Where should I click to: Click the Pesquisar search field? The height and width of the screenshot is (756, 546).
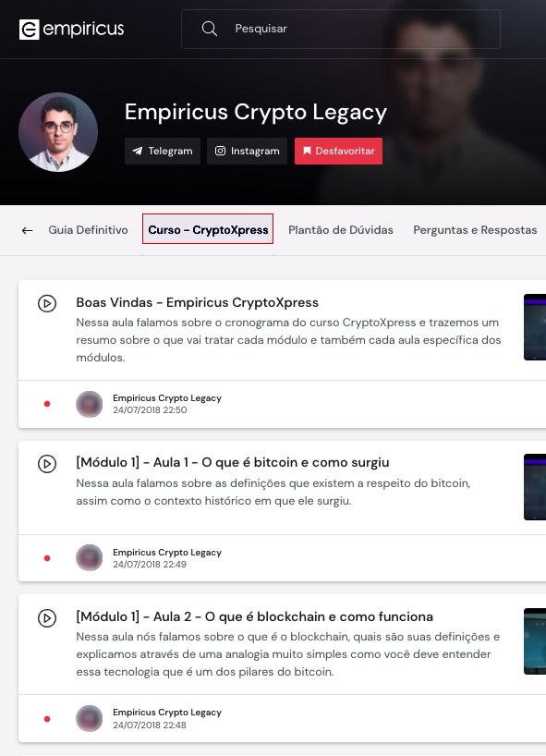(341, 29)
